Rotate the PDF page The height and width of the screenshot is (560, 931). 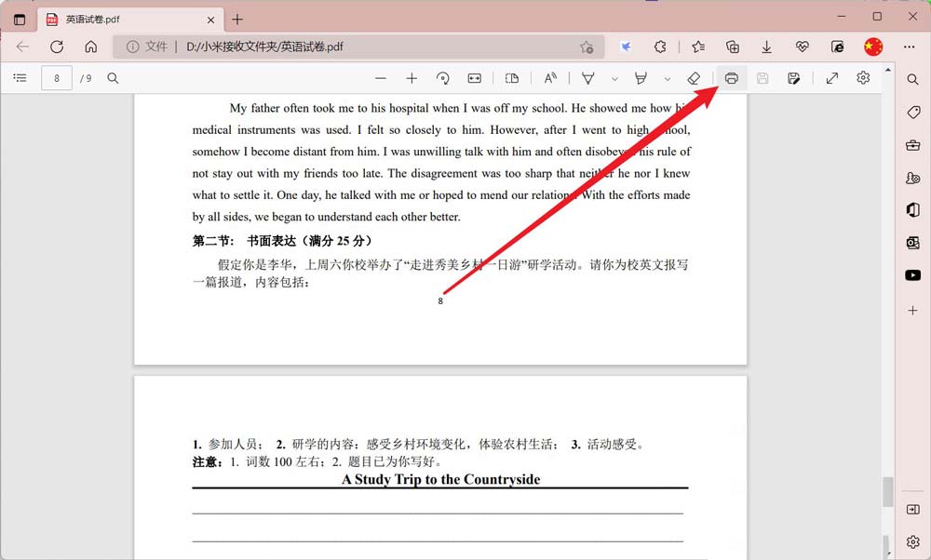coord(443,78)
